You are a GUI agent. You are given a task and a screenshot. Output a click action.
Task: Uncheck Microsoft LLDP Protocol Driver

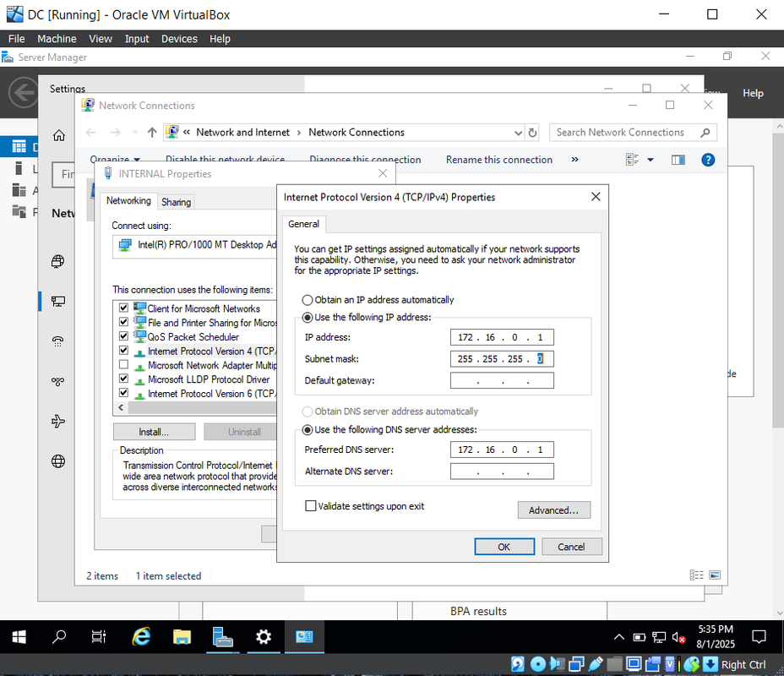pos(123,378)
